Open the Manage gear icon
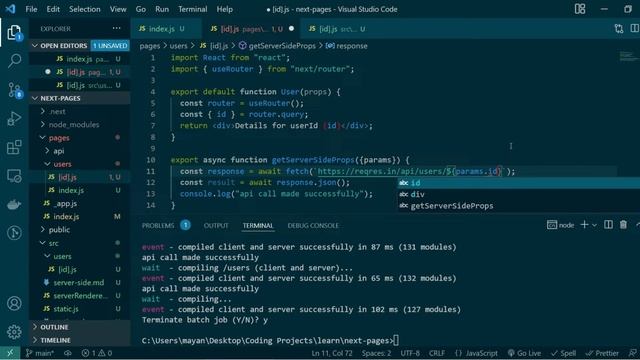 [14, 332]
